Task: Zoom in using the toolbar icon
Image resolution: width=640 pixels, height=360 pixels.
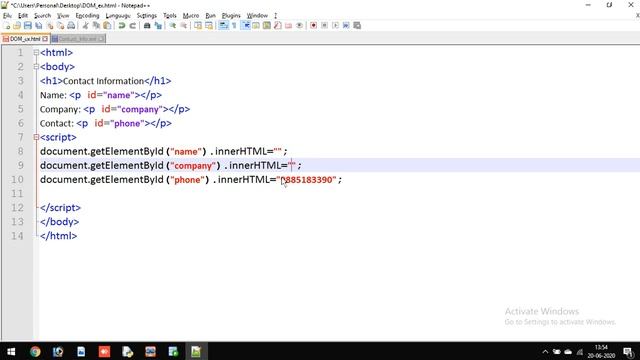Action: 173,26
